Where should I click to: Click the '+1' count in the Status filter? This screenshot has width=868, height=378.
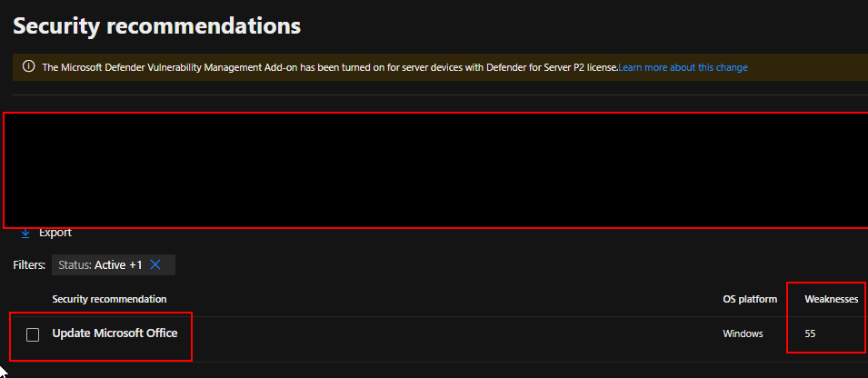(x=135, y=264)
